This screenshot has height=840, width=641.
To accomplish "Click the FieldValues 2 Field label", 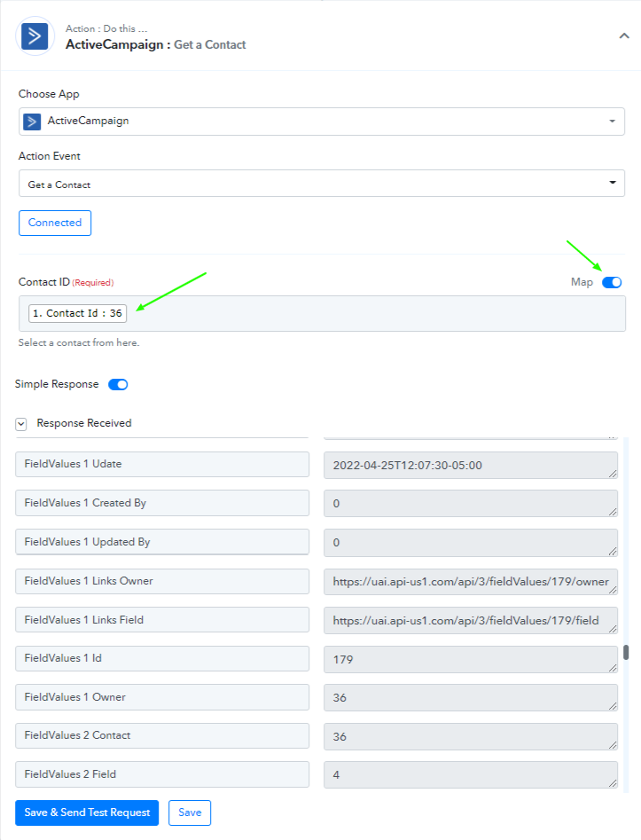I will 161,774.
